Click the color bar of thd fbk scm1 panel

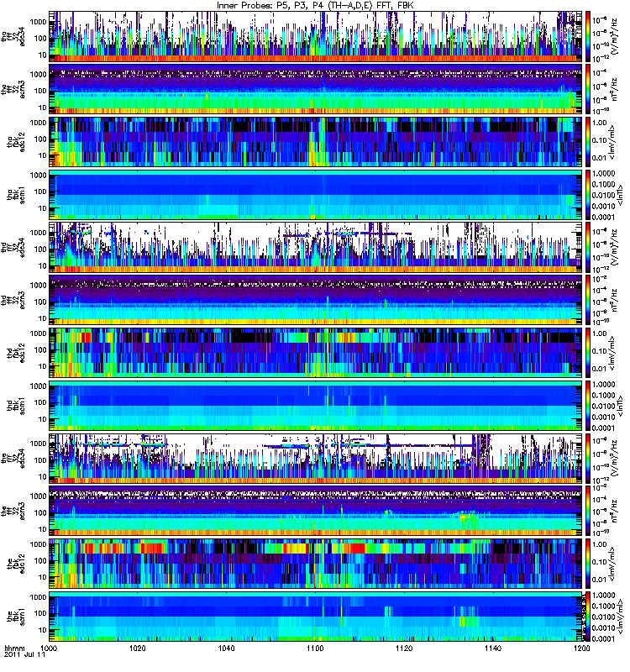[588, 406]
